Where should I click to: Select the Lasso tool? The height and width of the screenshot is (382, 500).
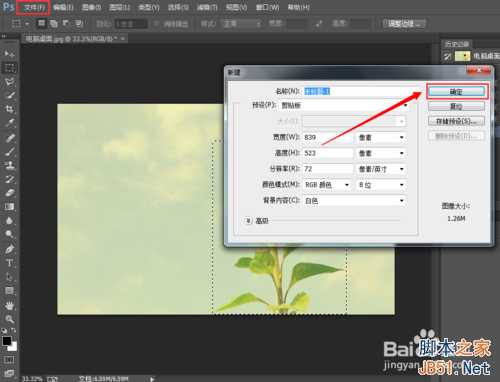coord(9,82)
